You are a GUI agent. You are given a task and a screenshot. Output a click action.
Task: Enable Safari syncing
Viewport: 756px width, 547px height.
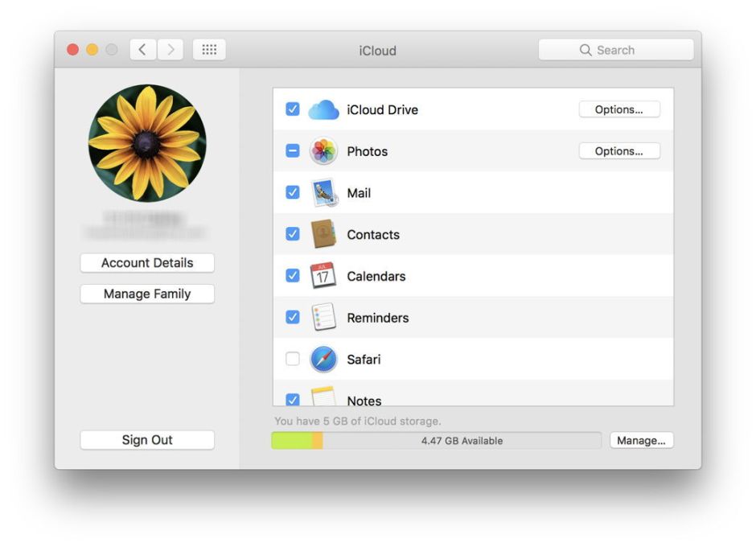point(293,360)
